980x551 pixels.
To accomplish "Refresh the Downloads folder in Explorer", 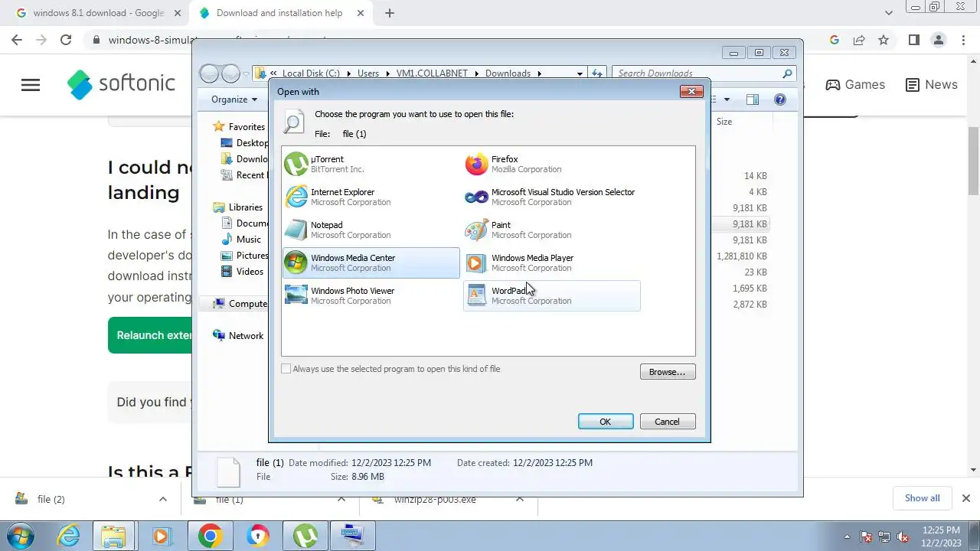I will 597,73.
